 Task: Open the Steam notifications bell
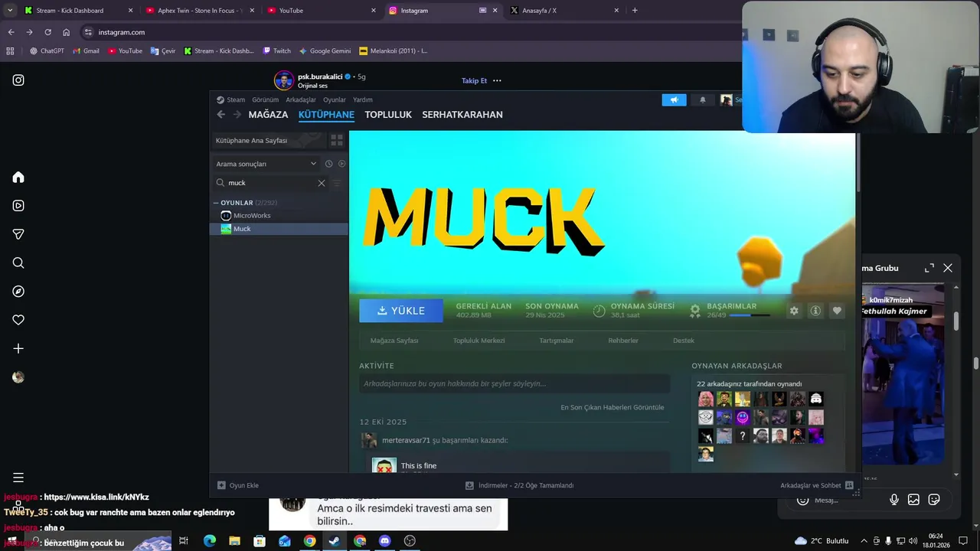pyautogui.click(x=703, y=99)
